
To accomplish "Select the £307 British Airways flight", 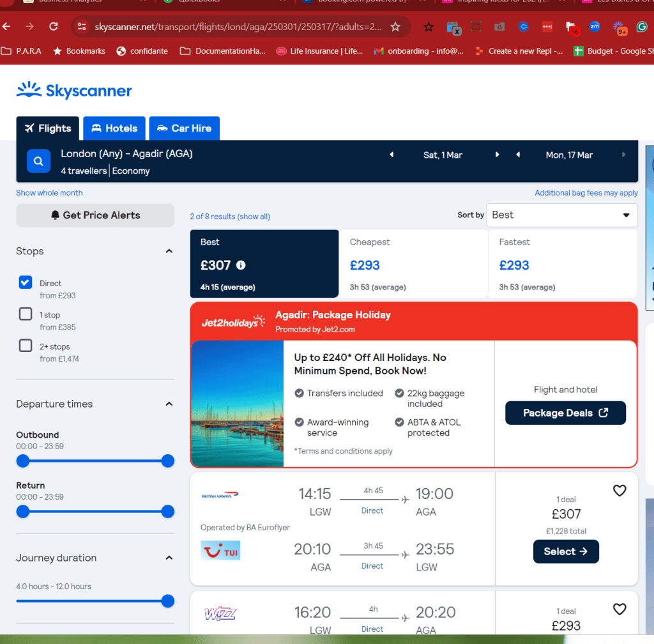I will click(x=566, y=551).
